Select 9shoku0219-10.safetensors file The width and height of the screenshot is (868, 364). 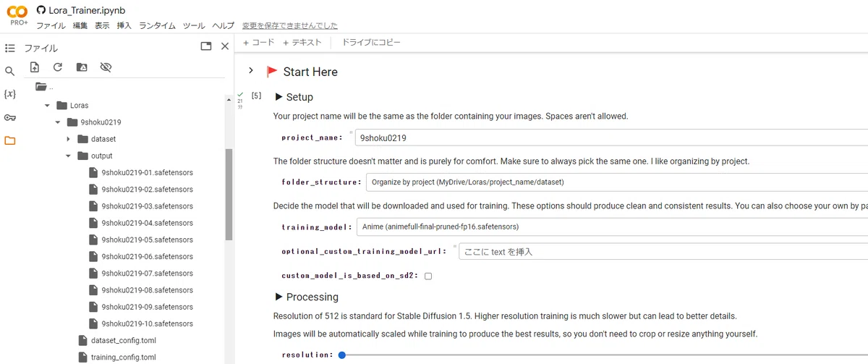click(x=148, y=323)
